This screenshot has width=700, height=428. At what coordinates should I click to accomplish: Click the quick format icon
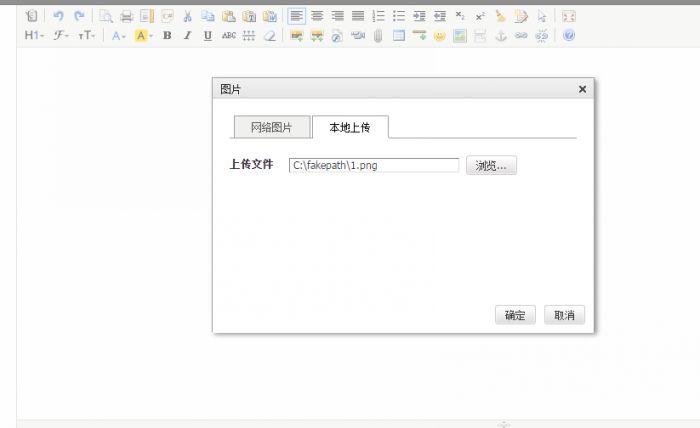tap(521, 16)
